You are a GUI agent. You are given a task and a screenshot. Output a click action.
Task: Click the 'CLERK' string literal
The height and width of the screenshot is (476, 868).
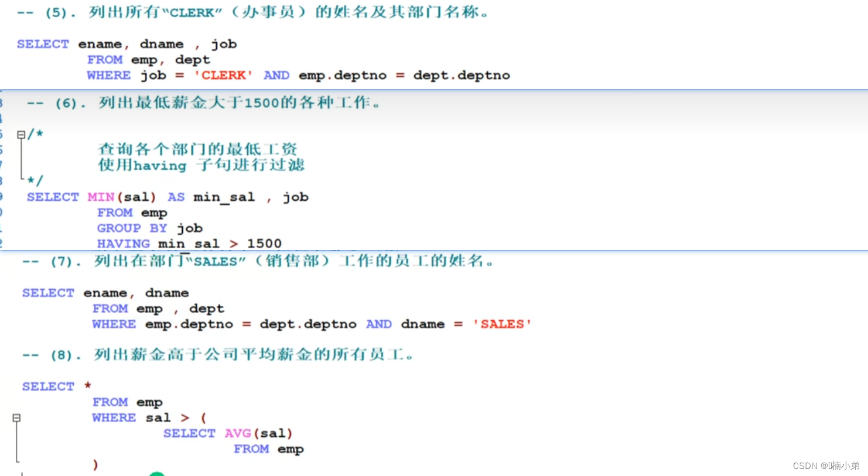coord(223,76)
